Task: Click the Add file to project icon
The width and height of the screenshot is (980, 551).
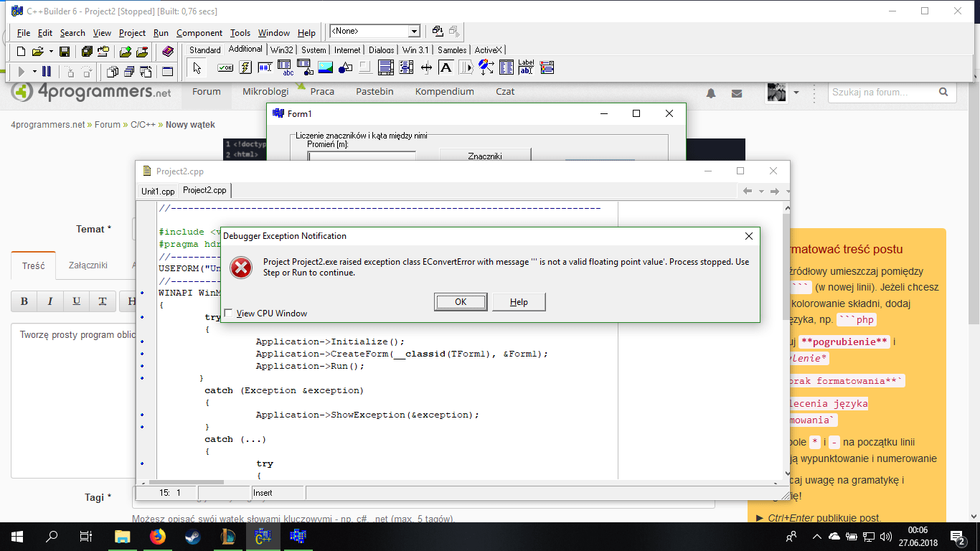Action: [x=126, y=51]
